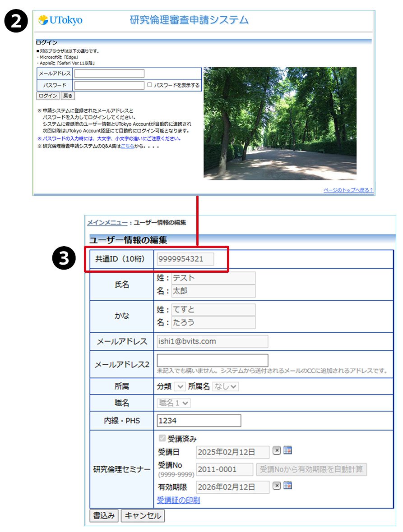403x532 pixels.
Task: Click the キャンセル button
Action: [x=143, y=516]
